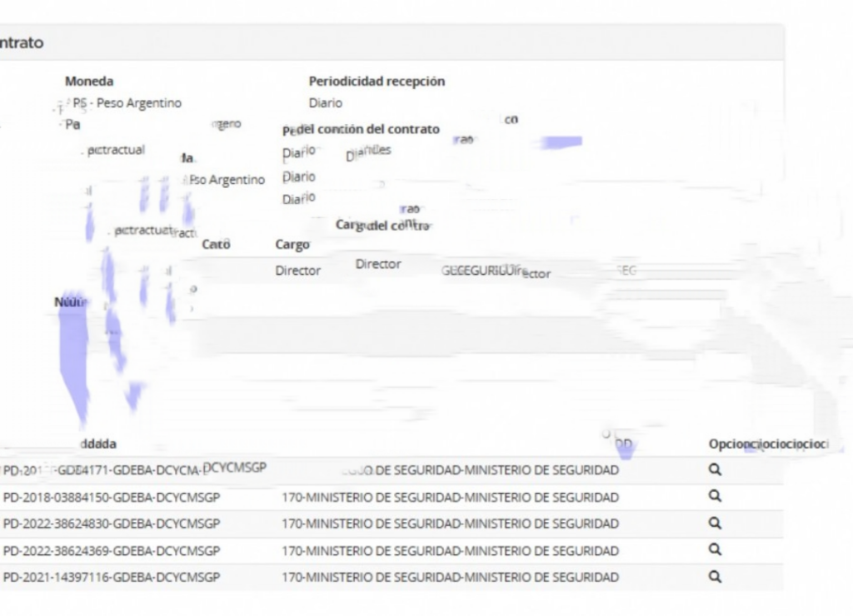Click Ministerio de Seguridad cell in PD-2022-38624369 row
853x616 pixels.
point(450,550)
